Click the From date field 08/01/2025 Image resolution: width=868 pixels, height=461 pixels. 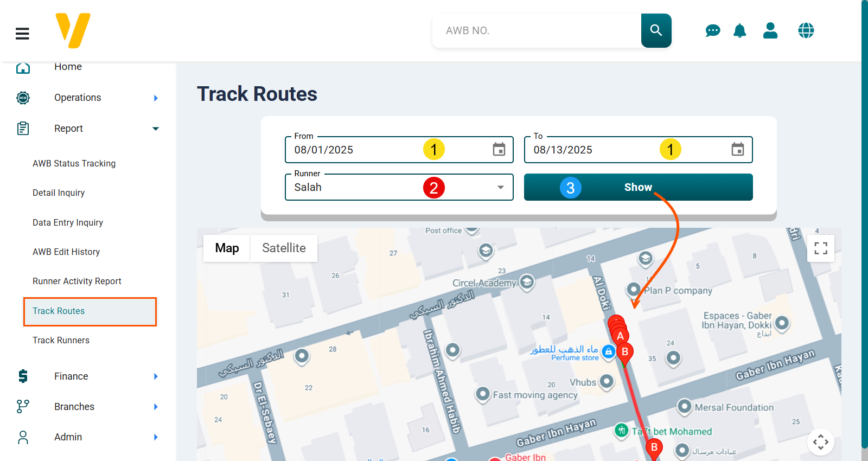399,150
